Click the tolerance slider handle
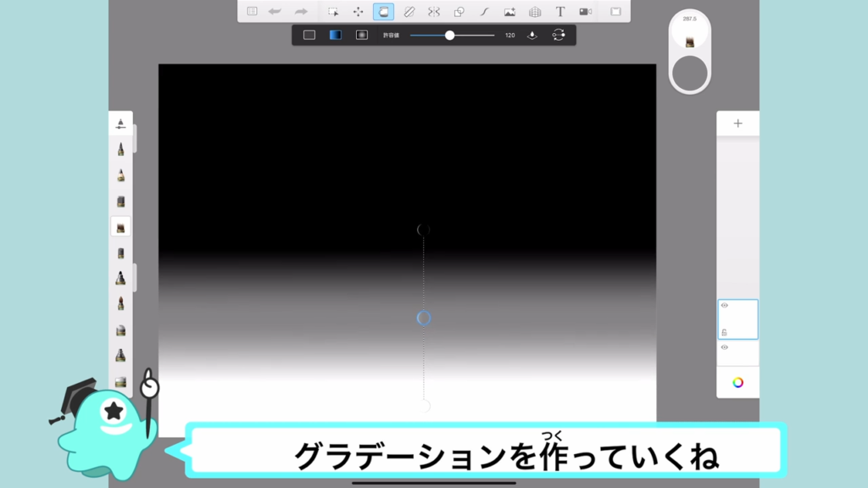 (x=449, y=36)
